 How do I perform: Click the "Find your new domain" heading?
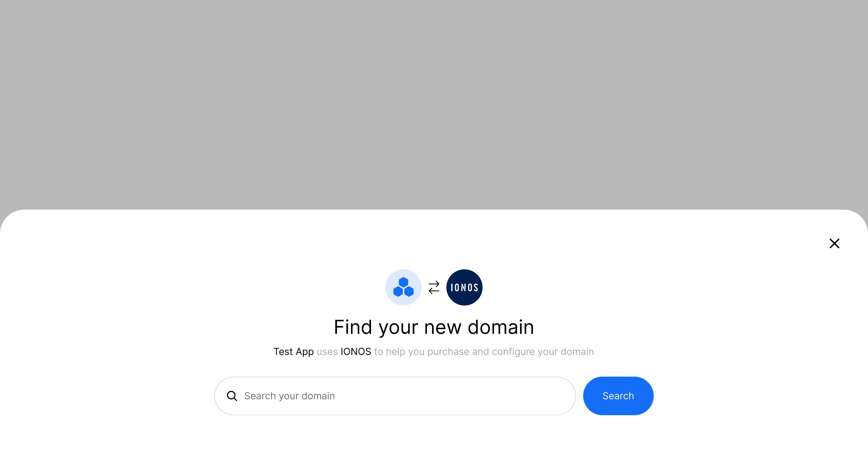(434, 327)
